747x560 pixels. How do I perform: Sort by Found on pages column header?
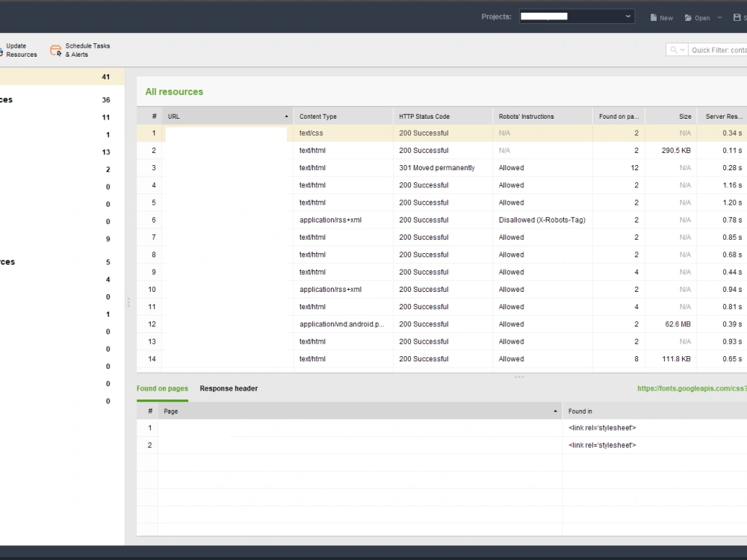[619, 116]
